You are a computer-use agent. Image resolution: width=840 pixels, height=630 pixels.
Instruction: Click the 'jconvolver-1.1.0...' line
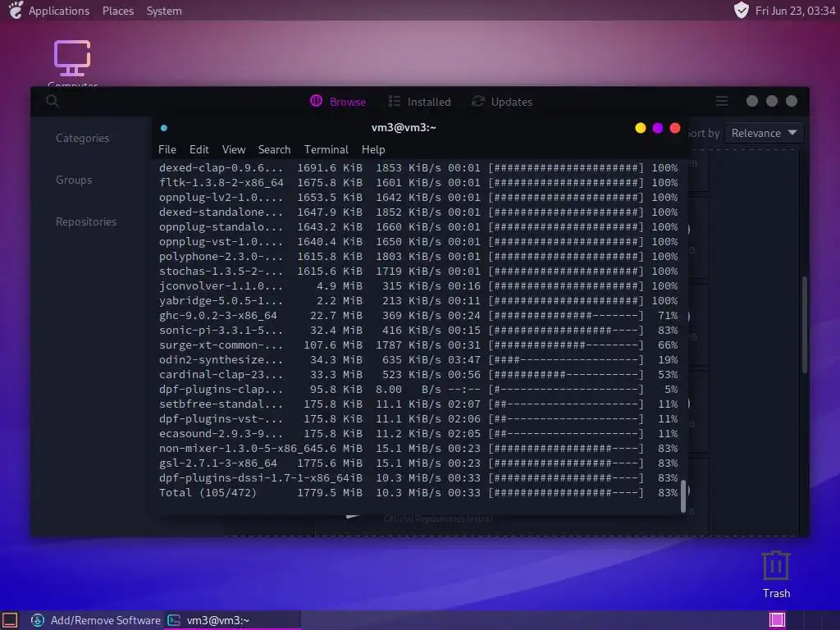pyautogui.click(x=418, y=286)
